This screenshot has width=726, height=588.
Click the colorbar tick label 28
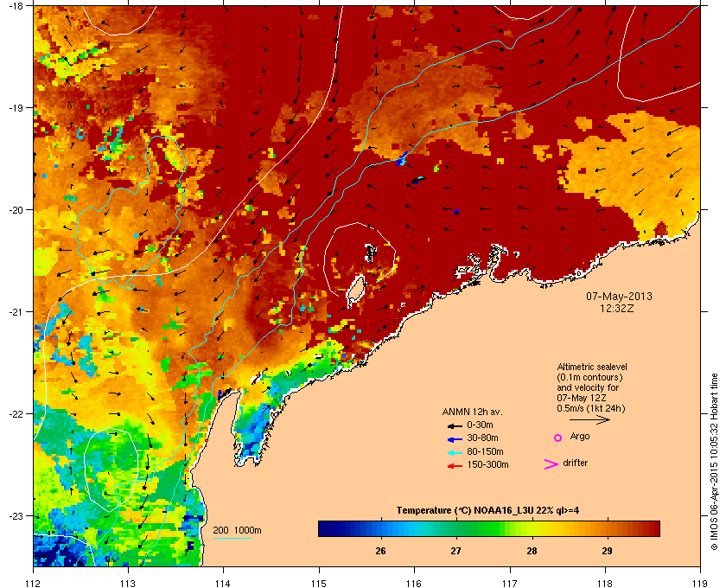tap(532, 552)
